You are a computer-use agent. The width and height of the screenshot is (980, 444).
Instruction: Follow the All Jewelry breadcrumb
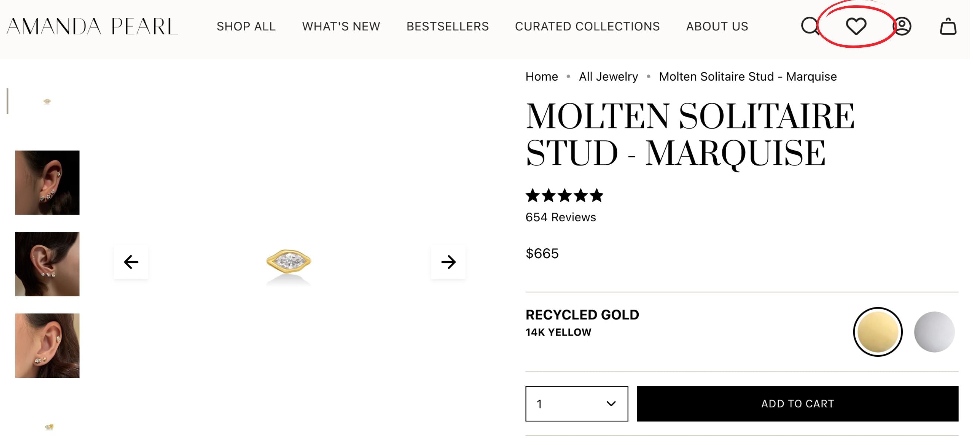608,77
